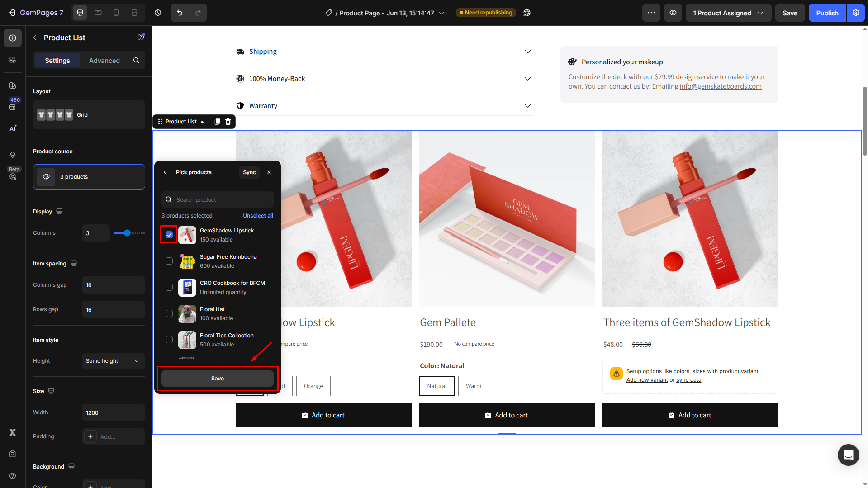Image resolution: width=868 pixels, height=488 pixels.
Task: Switch to desktop device view
Action: (80, 13)
